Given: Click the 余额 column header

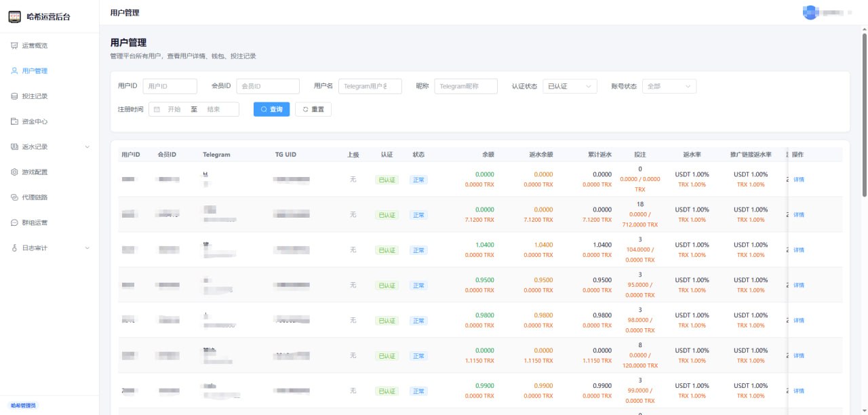Looking at the screenshot, I should [488, 155].
